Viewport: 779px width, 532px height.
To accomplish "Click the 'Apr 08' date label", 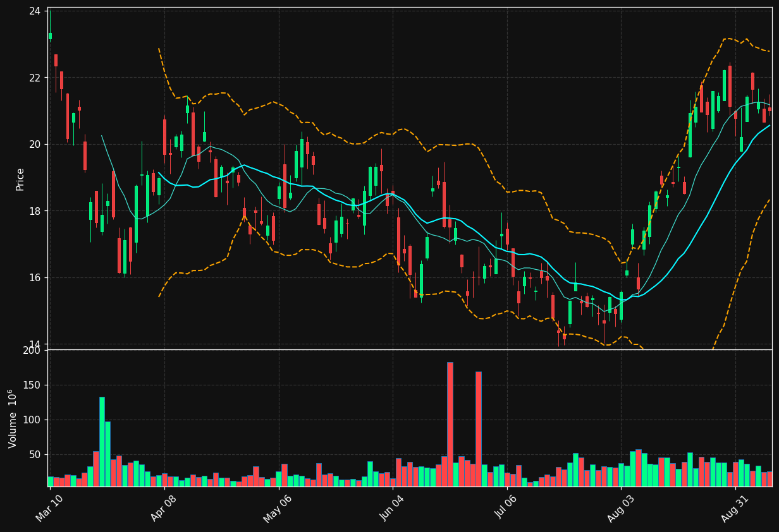I will (164, 509).
